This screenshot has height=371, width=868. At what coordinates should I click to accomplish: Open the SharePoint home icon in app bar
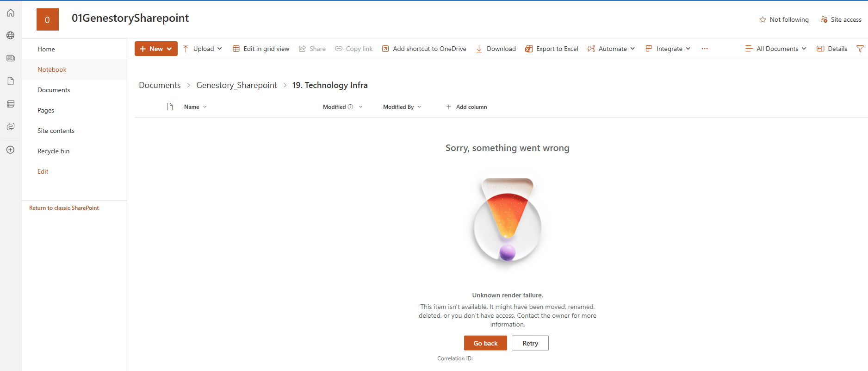pos(11,13)
